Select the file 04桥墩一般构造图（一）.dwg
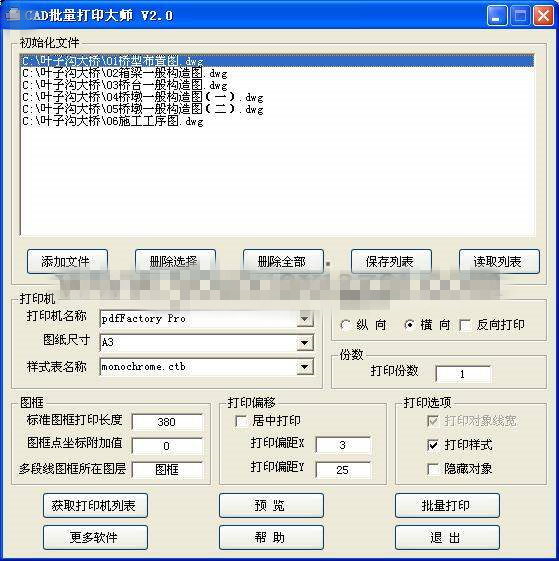The height and width of the screenshot is (561, 559). click(x=277, y=97)
